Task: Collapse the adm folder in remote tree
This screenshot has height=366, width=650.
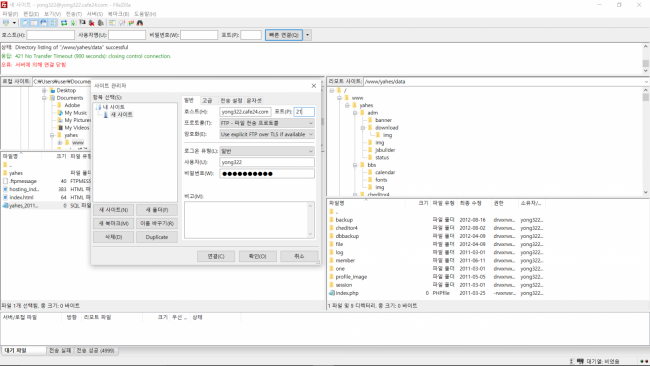Action: 355,113
